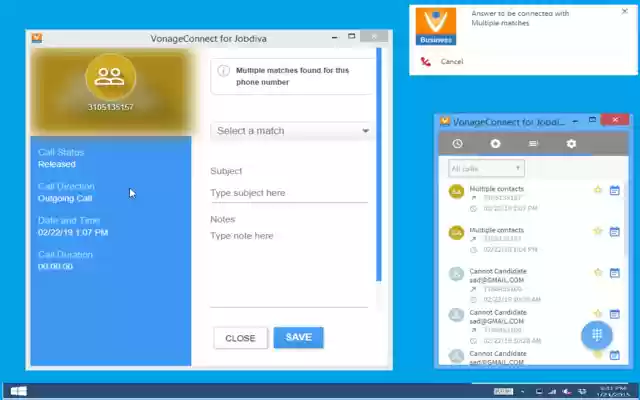640x400 pixels.
Task: Expand the All calls filter dropdown
Action: point(486,168)
